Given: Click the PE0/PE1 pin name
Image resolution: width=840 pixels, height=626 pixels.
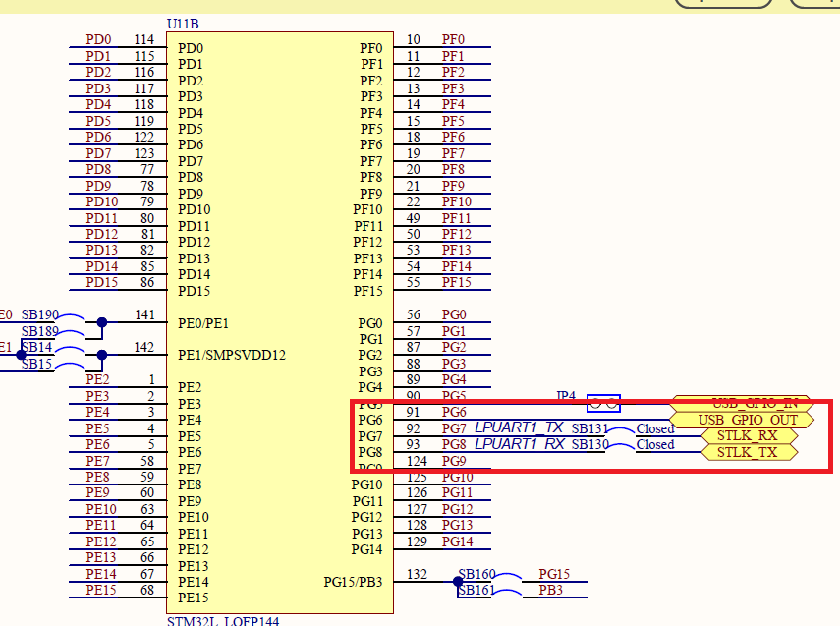Looking at the screenshot, I should [x=203, y=323].
